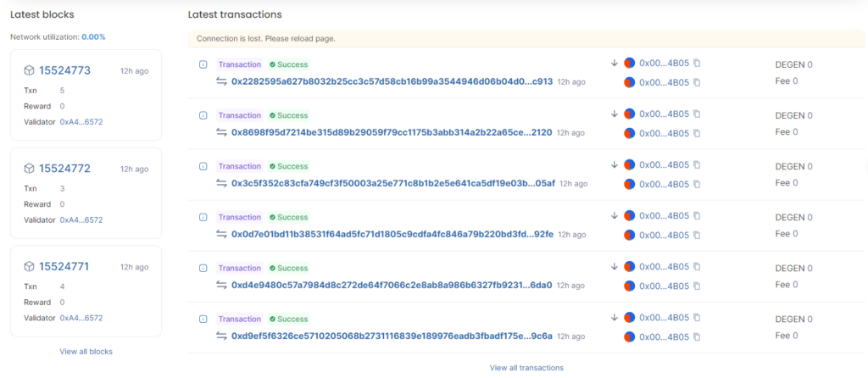Open sender address 0x00...4B05 of transaction 0x3c5f352c…05af

(x=665, y=165)
